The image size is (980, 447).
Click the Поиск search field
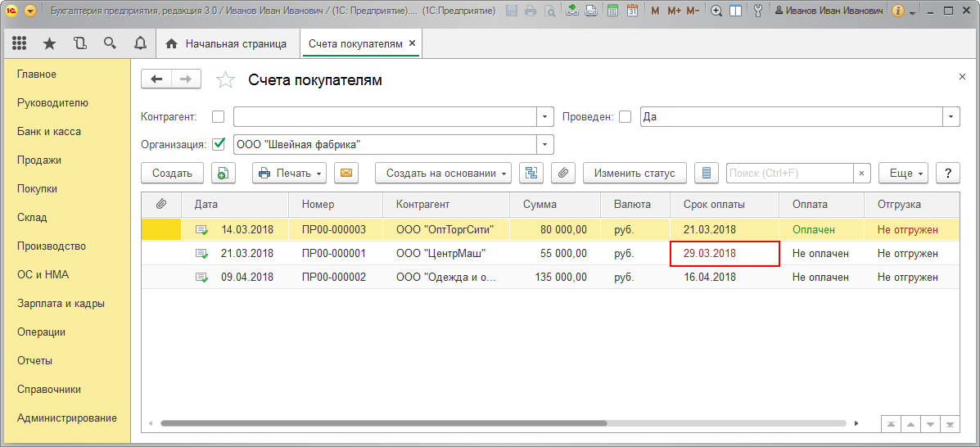point(789,173)
